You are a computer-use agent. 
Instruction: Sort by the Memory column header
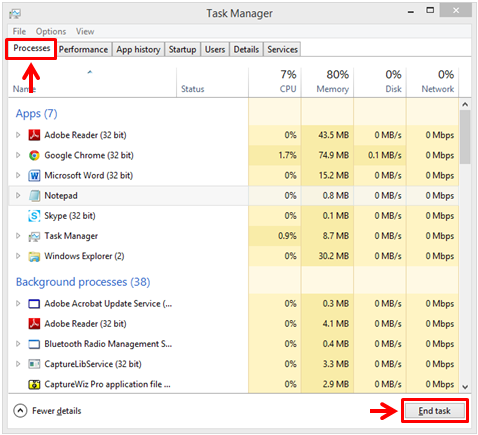tap(327, 82)
